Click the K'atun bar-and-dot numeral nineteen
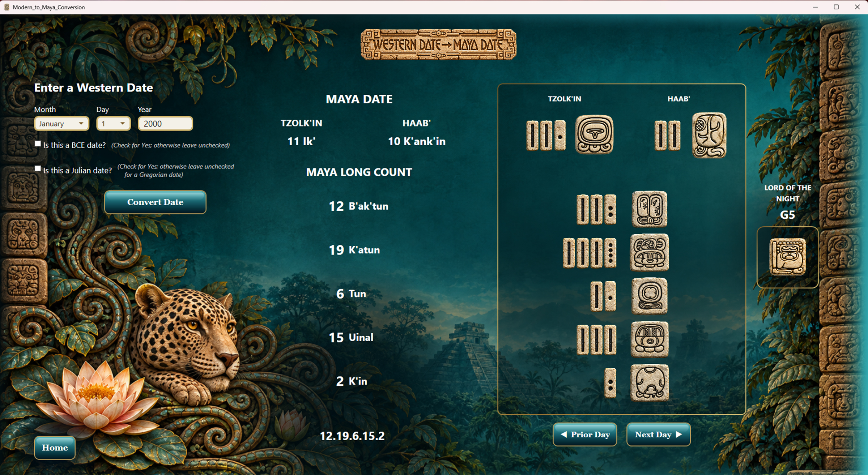This screenshot has width=868, height=475. click(590, 253)
